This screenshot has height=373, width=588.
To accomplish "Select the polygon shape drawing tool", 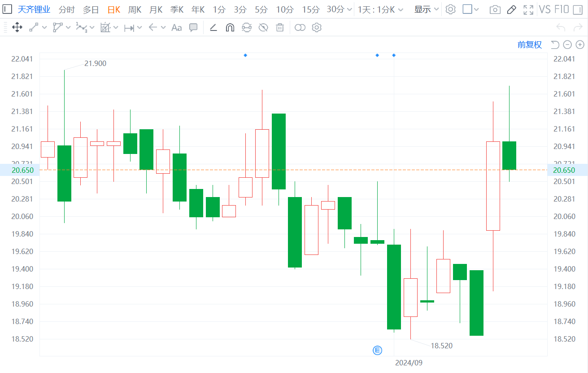I will (57, 28).
